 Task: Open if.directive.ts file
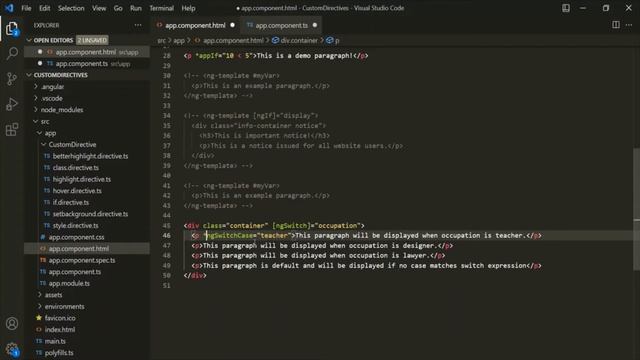[x=71, y=202]
